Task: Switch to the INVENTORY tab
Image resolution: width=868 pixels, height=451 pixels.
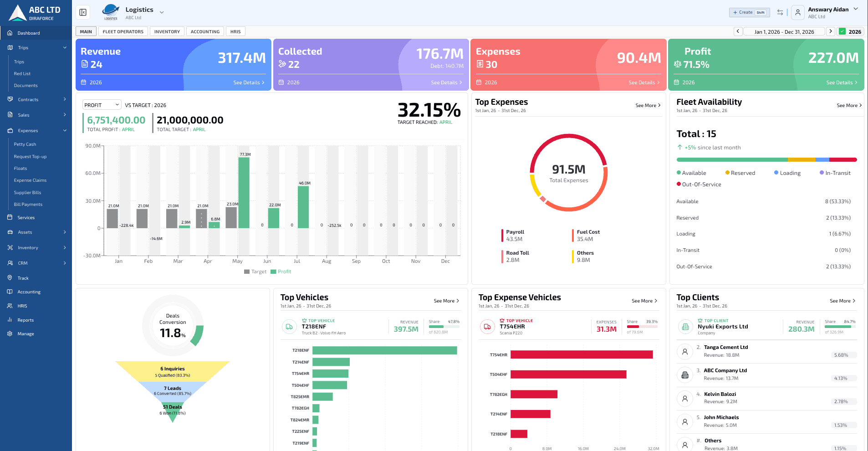Action: pos(167,31)
